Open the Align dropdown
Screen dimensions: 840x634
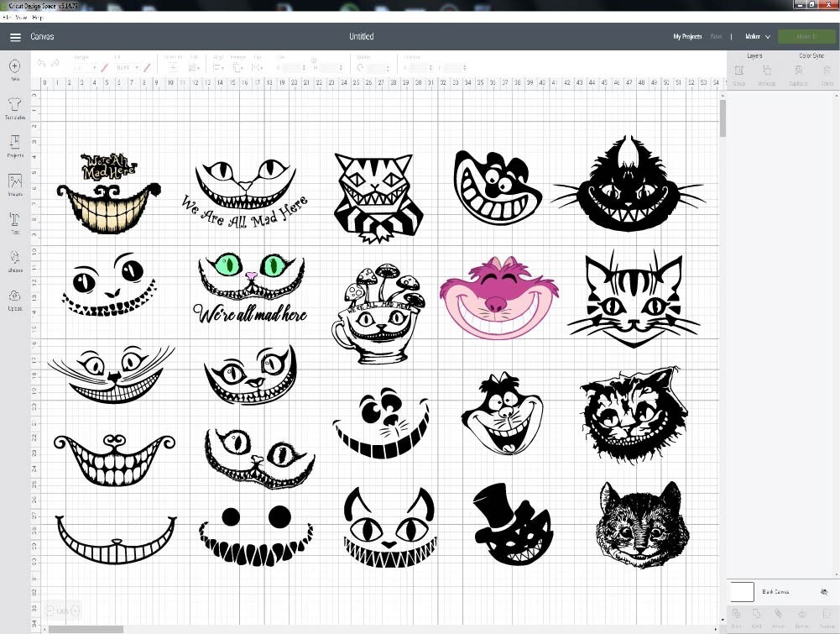[x=218, y=67]
